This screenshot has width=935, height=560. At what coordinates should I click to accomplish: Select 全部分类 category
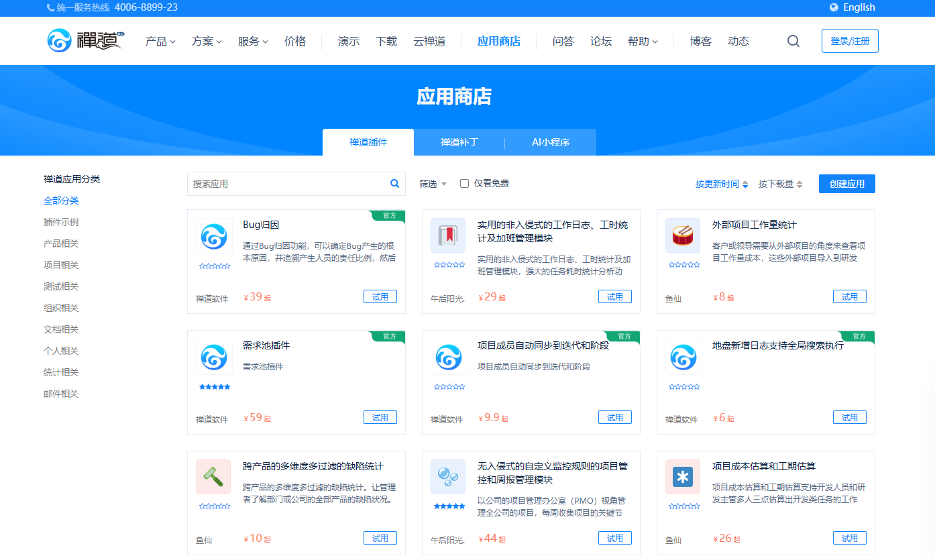point(61,201)
